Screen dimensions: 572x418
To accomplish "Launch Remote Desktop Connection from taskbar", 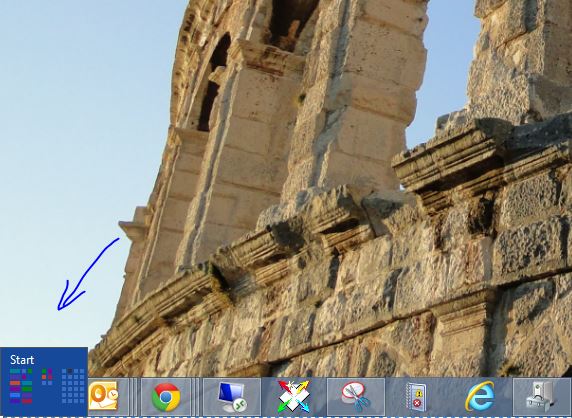I will 232,397.
